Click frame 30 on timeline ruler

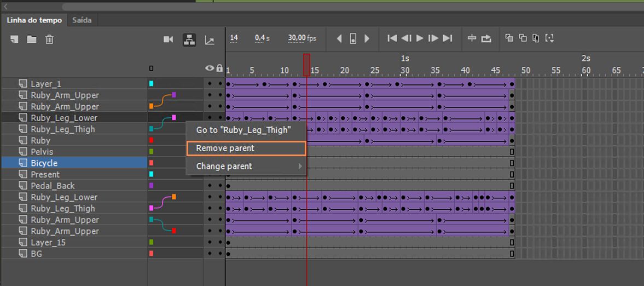405,70
